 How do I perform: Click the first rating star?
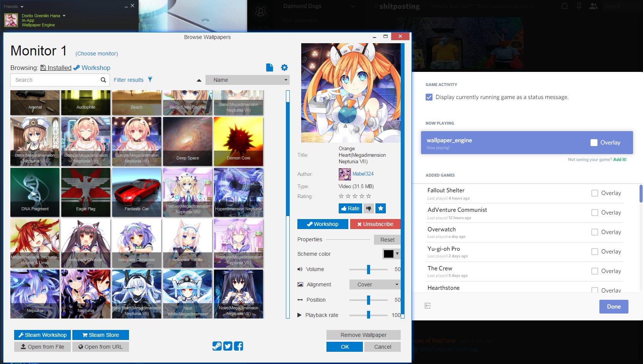341,196
